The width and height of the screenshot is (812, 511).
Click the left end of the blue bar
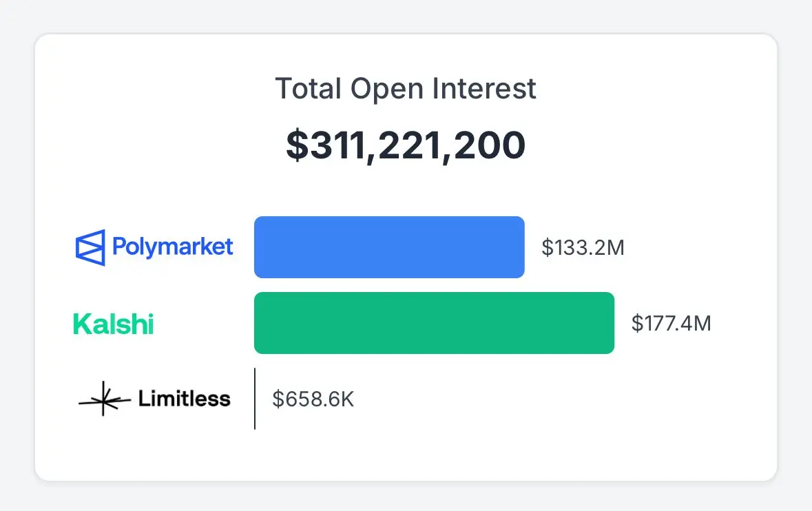click(x=258, y=247)
